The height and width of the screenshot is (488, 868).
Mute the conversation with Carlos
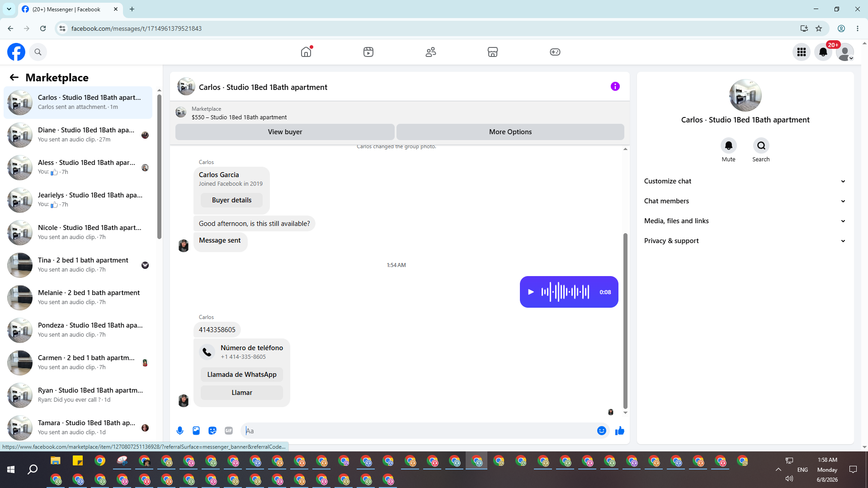tap(729, 145)
